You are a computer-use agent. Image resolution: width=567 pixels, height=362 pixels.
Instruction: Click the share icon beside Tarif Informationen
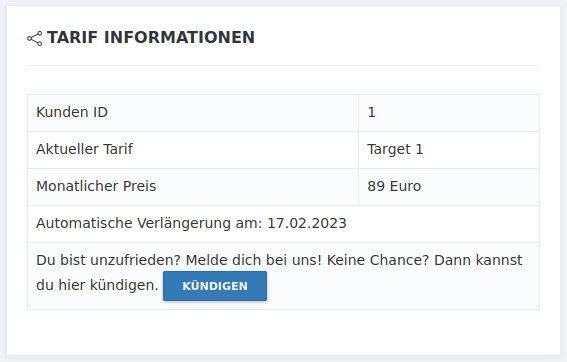tap(35, 39)
